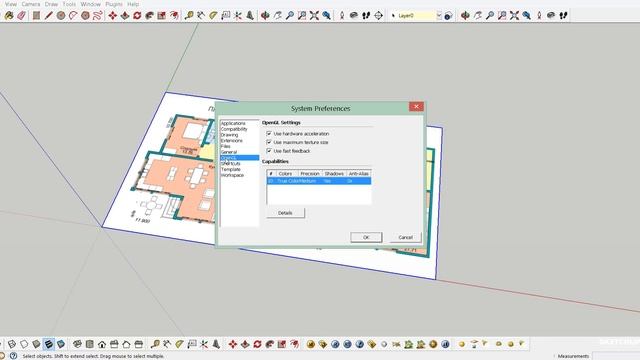Select the Eraser tool
This screenshot has height=360, width=640.
click(x=22, y=16)
